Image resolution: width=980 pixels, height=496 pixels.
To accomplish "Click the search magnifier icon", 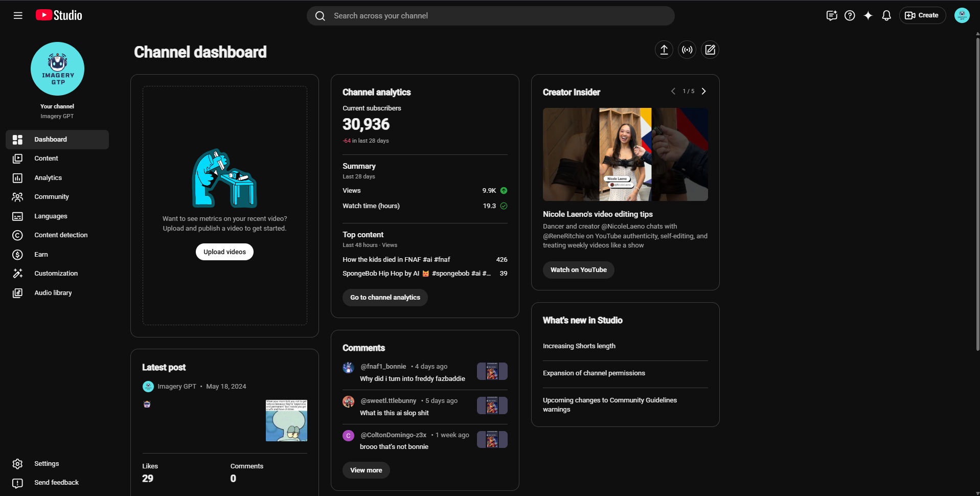I will (320, 16).
